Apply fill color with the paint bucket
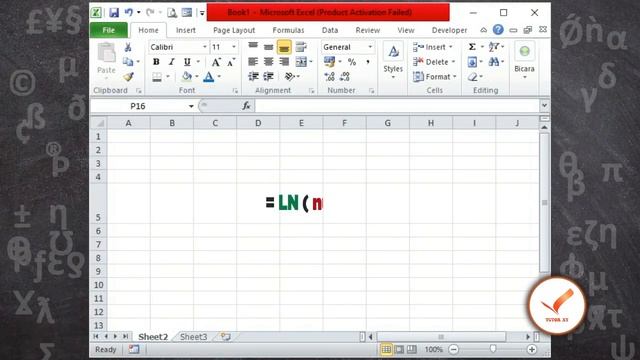Screen dimensions: 640x360 pos(187,76)
